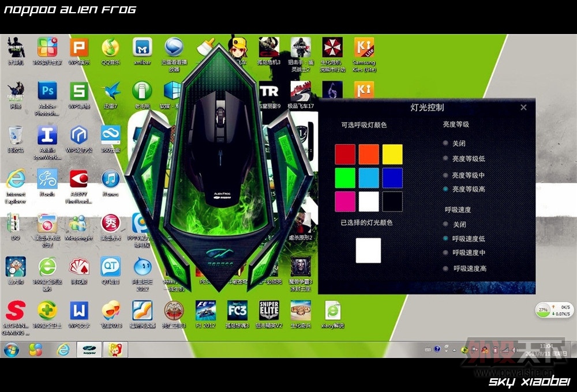Switch to the Noppoo taskbar button

(x=89, y=349)
